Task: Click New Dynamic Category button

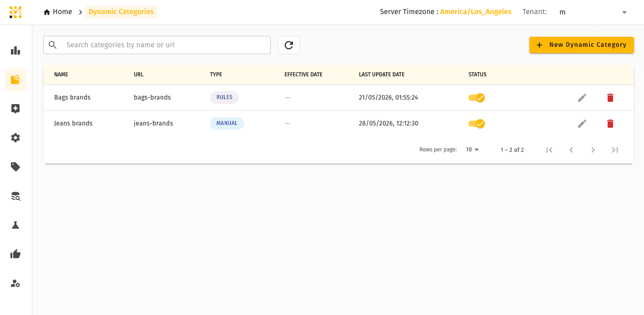Action: pyautogui.click(x=582, y=45)
